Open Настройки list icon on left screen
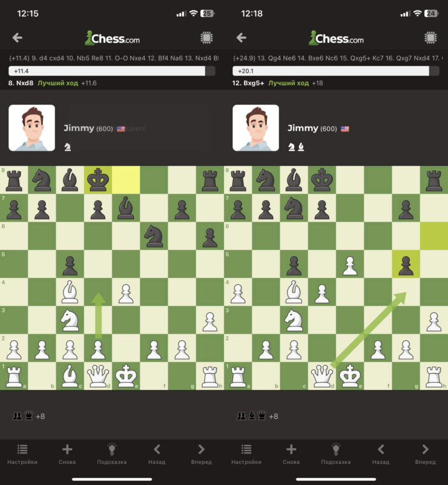 pyautogui.click(x=22, y=449)
